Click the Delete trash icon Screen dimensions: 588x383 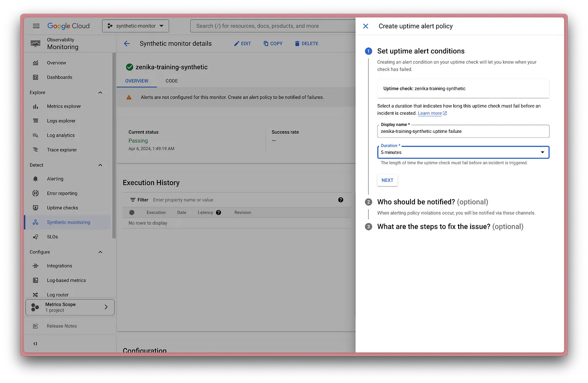point(297,44)
